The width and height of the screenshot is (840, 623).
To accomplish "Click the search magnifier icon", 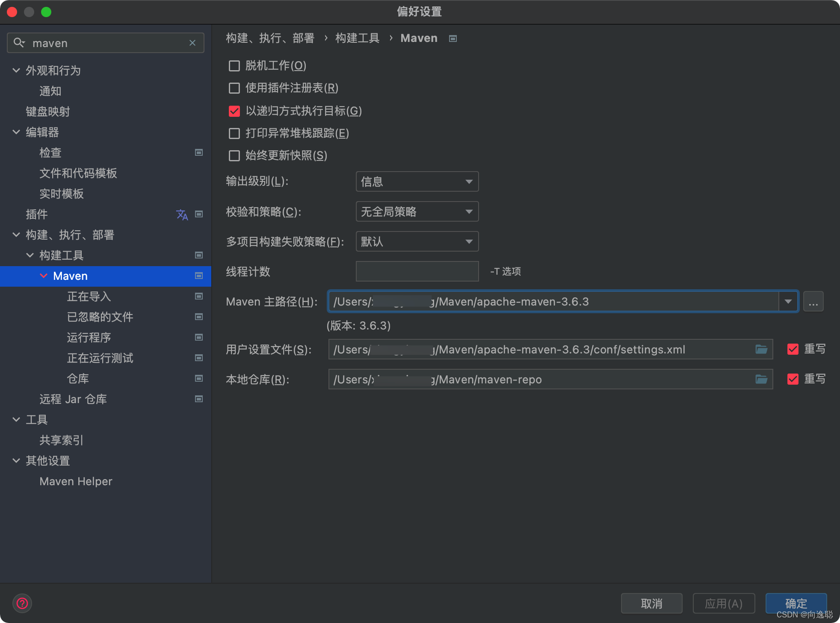I will pos(19,43).
